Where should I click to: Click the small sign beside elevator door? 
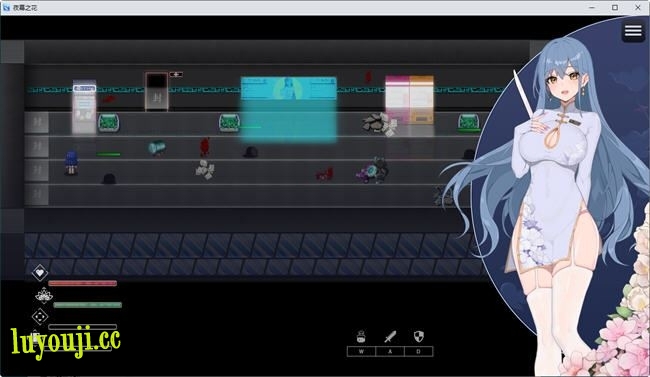176,74
